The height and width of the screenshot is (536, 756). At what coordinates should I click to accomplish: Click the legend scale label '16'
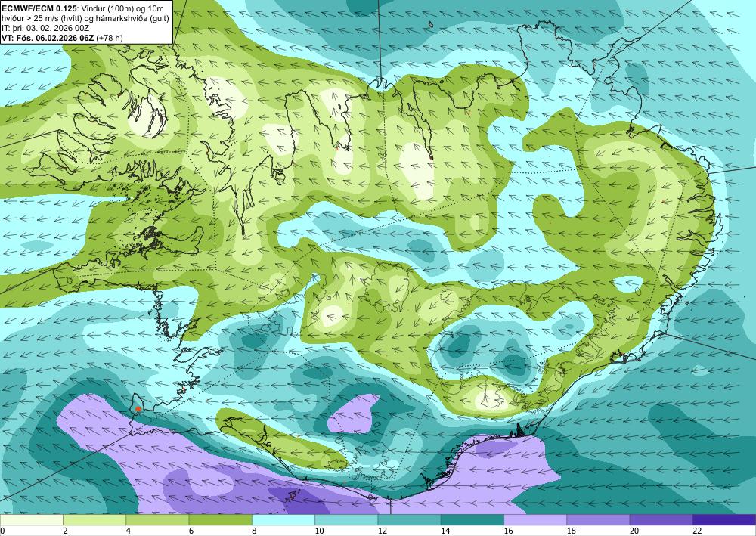pyautogui.click(x=508, y=531)
